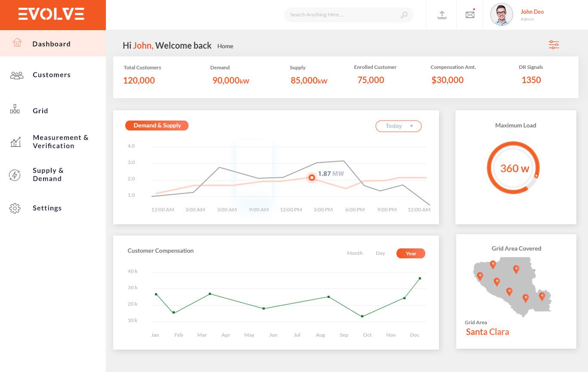This screenshot has height=372, width=588.
Task: Go to Home breadcrumb link
Action: tap(225, 46)
